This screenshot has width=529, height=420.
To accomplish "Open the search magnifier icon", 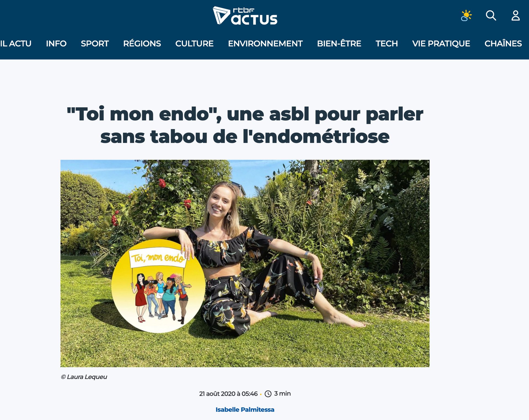I will click(x=491, y=15).
